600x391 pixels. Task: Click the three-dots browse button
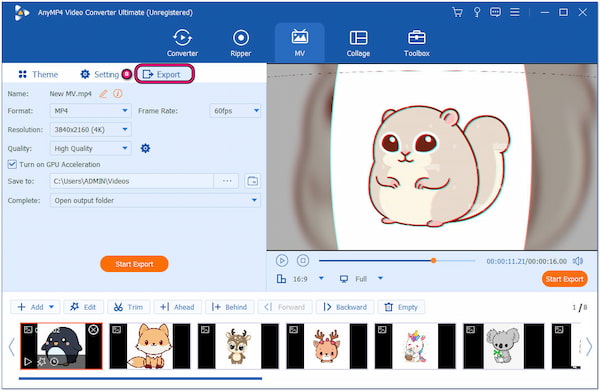tap(227, 181)
